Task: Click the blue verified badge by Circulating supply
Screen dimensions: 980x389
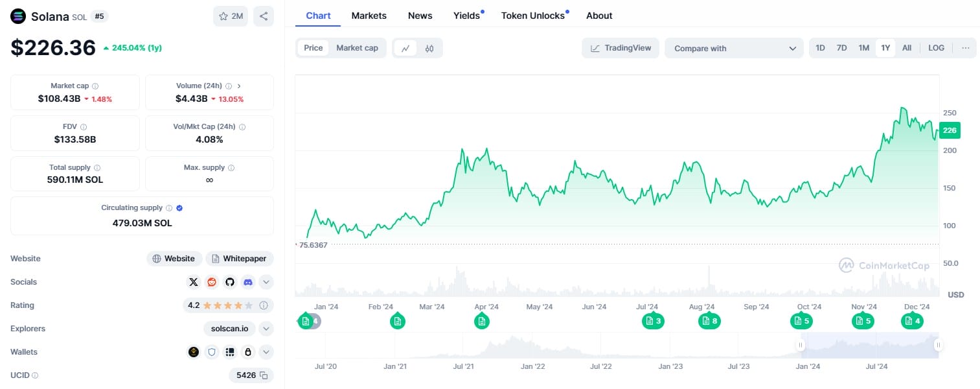Action: [179, 208]
